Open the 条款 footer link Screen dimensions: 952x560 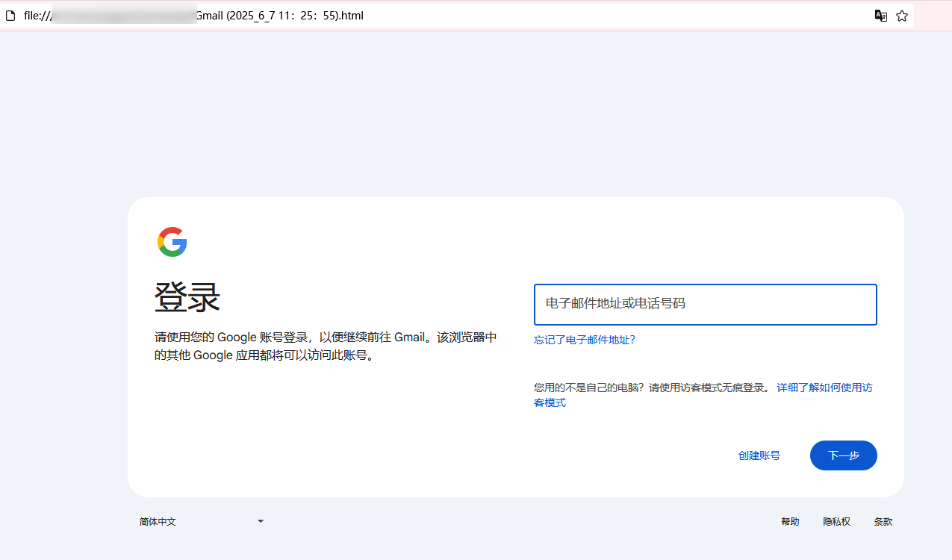tap(883, 522)
